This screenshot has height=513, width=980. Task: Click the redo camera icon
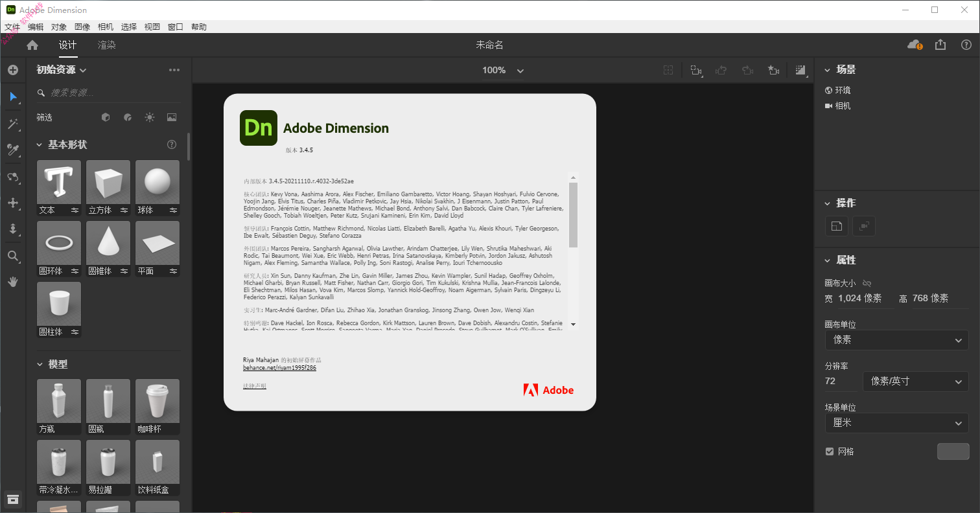click(747, 70)
